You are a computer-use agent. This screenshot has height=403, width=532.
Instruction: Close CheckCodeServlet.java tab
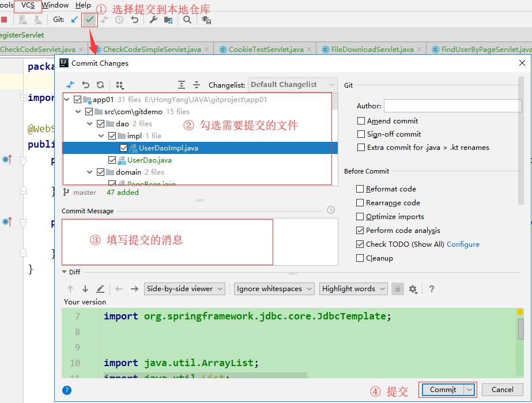point(81,49)
